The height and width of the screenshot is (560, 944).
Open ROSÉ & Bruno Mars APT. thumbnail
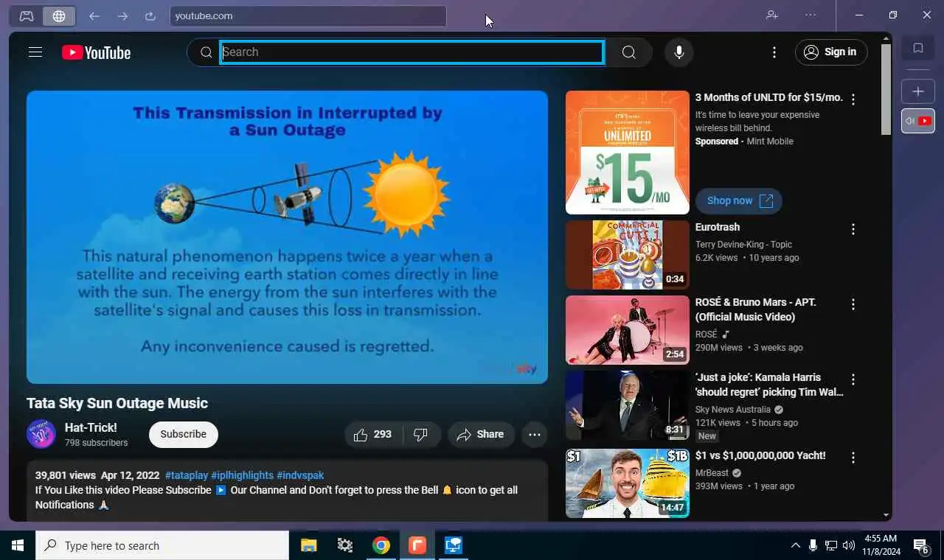click(628, 330)
